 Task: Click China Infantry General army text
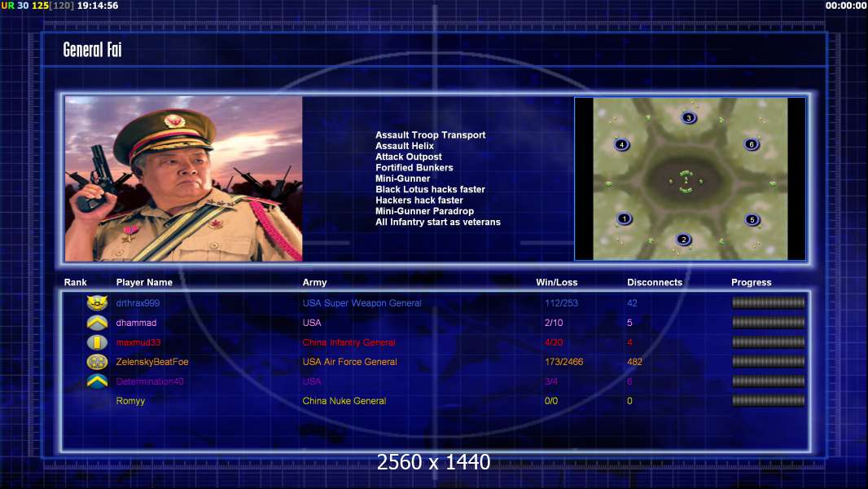pos(349,342)
